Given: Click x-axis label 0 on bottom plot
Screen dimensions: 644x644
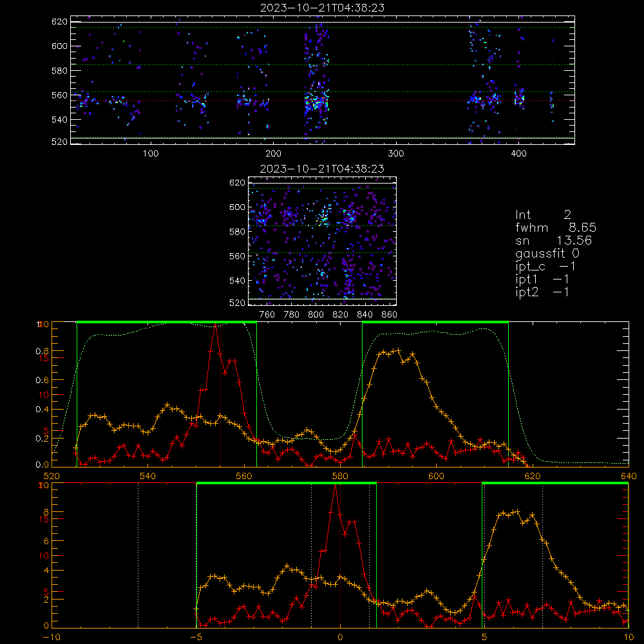Looking at the screenshot, I should (340, 637).
